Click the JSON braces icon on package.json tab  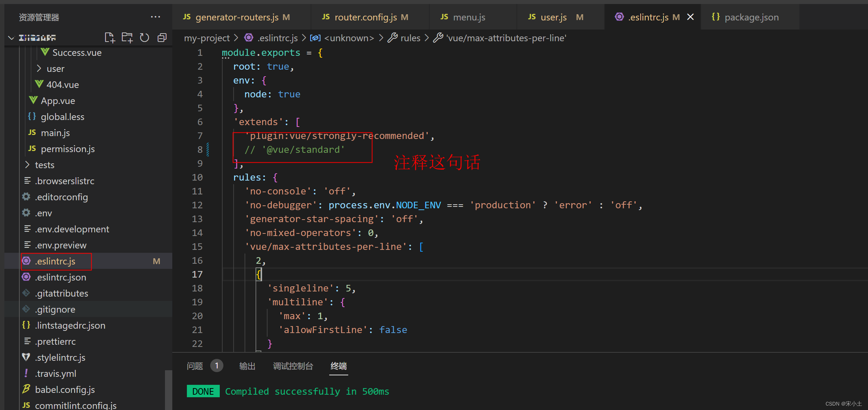click(x=715, y=17)
